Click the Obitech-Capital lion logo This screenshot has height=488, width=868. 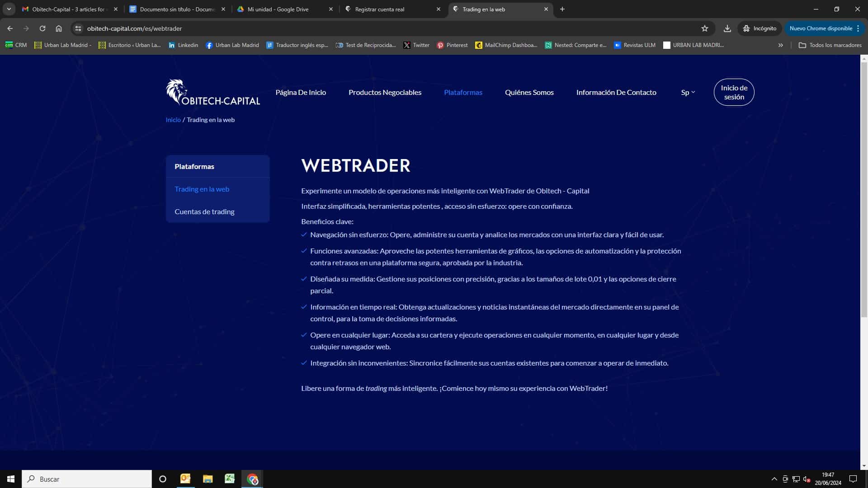point(213,93)
